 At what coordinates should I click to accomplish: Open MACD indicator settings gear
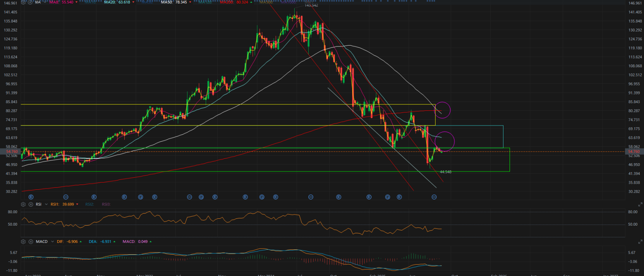[23, 242]
